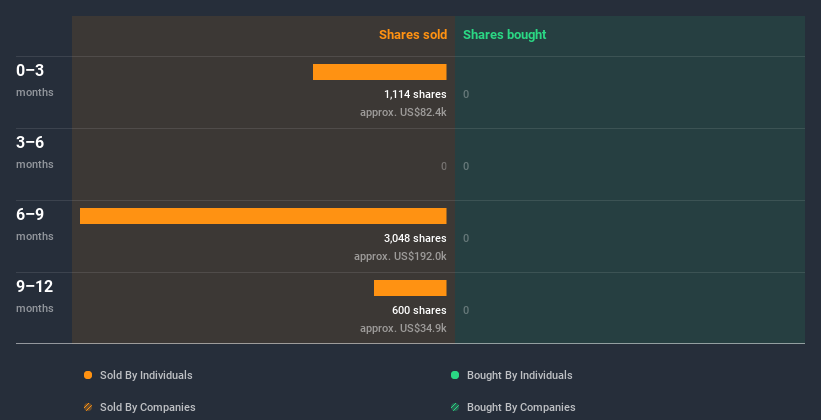Click the hatched Sold By Companies legend marker
821x420 pixels.
coord(88,408)
